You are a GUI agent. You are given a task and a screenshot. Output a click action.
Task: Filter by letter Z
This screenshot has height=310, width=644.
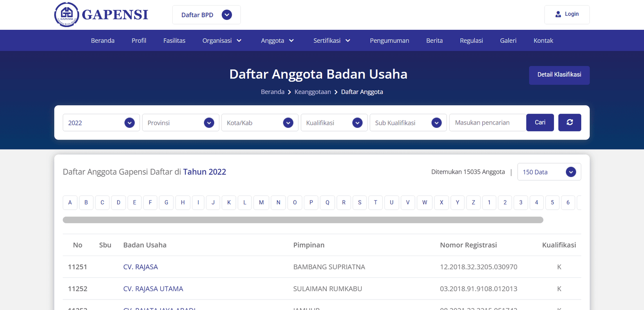(473, 202)
